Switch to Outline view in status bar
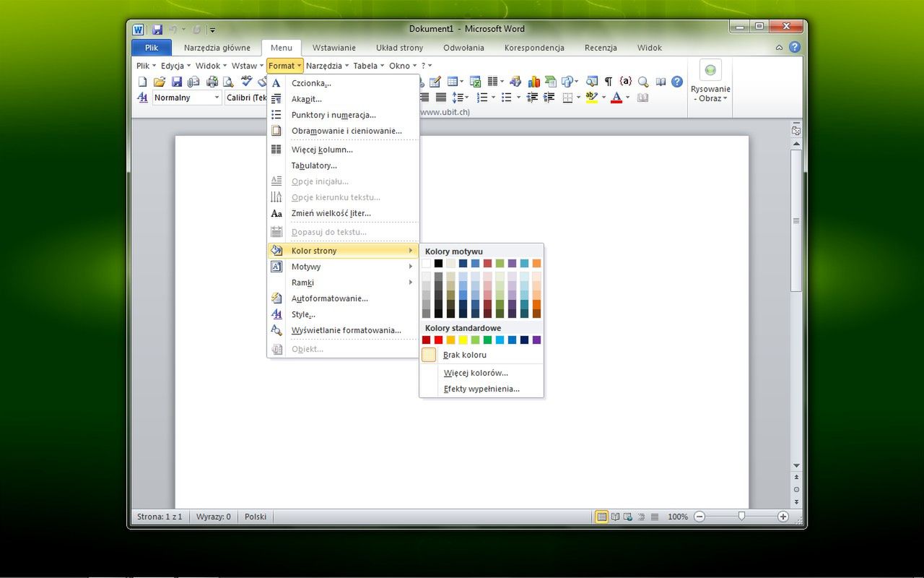 click(641, 517)
